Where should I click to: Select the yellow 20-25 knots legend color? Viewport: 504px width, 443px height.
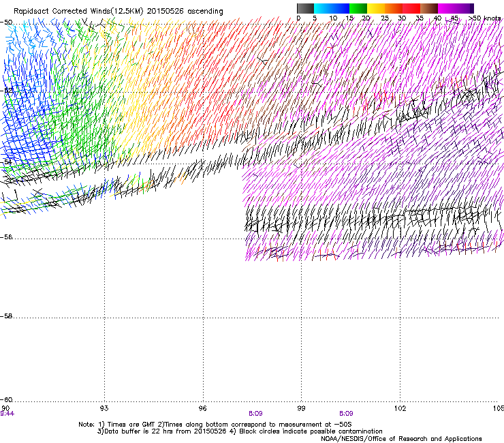click(x=376, y=8)
